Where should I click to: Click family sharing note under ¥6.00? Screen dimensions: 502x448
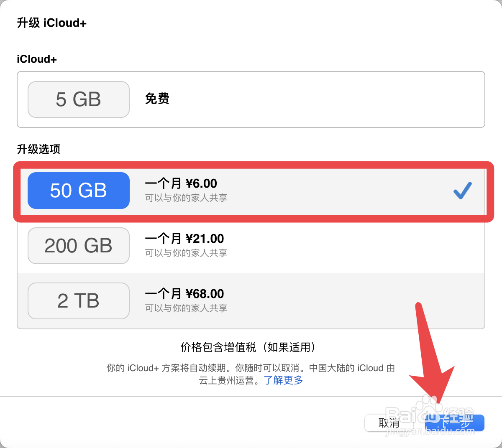tap(186, 198)
